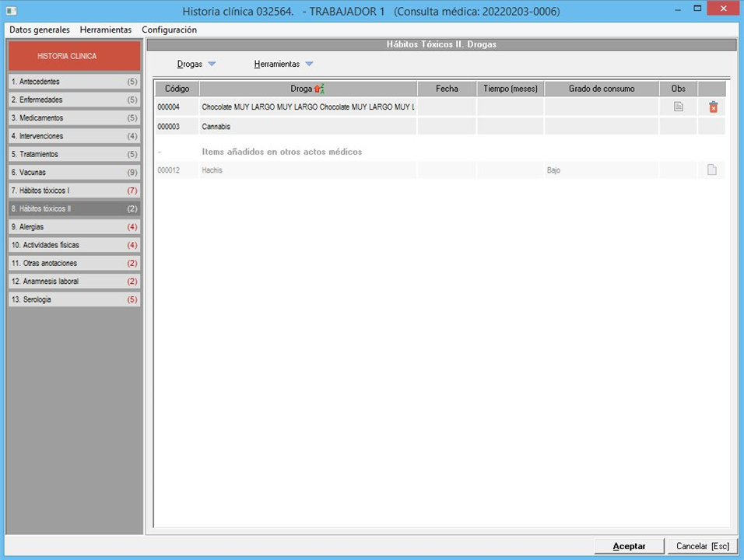
Task: Select 9. Alergias in the sidebar
Action: pos(74,227)
